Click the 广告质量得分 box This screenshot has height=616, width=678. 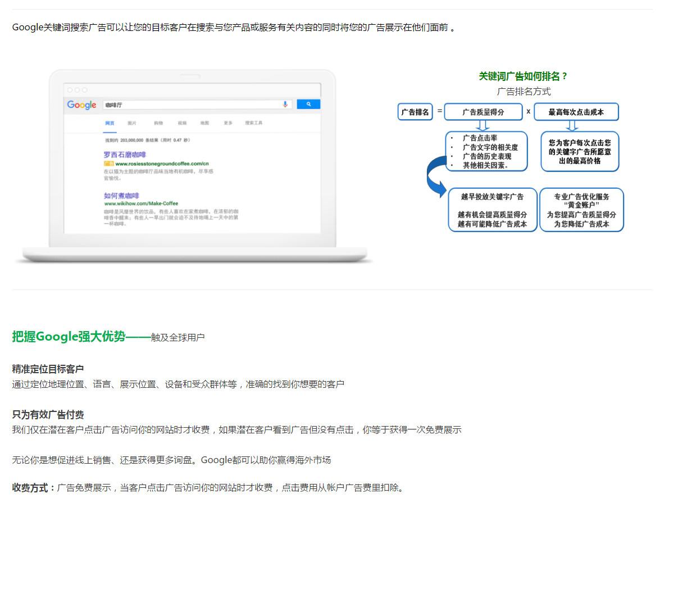483,112
